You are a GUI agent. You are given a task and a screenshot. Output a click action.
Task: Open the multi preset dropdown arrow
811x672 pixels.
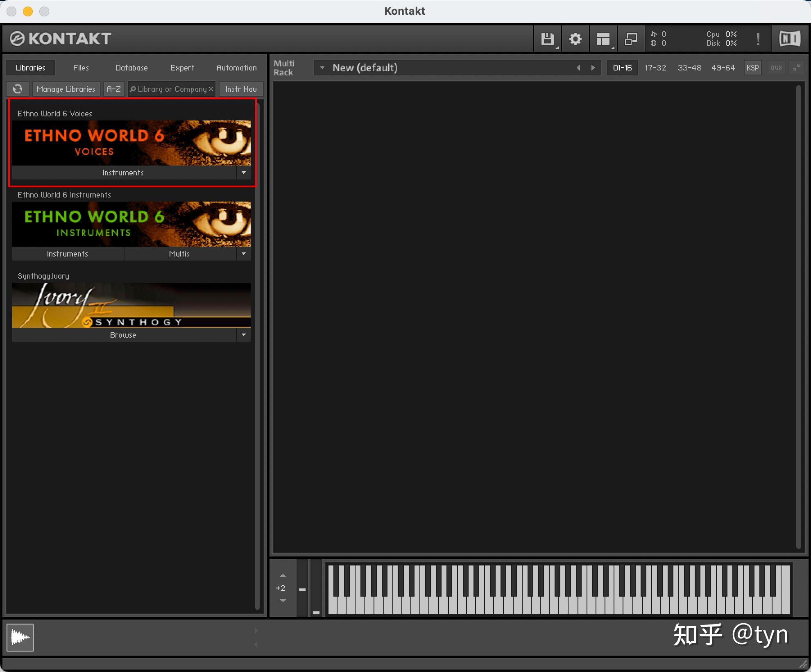[322, 68]
